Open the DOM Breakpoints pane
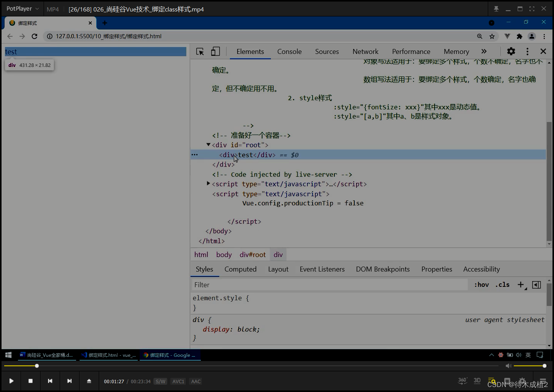Screen dimensions: 554x392 383,269
